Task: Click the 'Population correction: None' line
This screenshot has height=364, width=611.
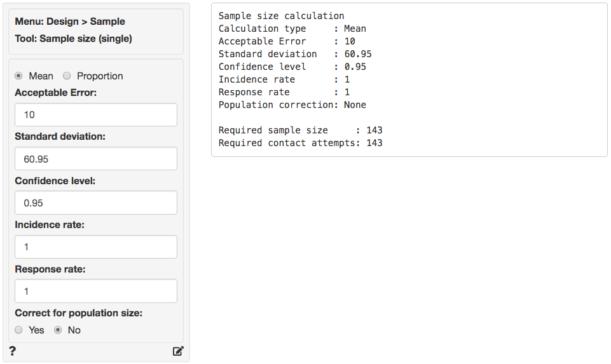Action: 292,105
